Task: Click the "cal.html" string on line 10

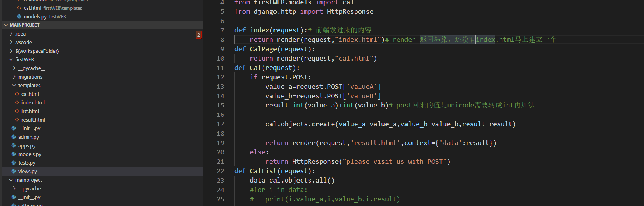Action: (x=354, y=59)
